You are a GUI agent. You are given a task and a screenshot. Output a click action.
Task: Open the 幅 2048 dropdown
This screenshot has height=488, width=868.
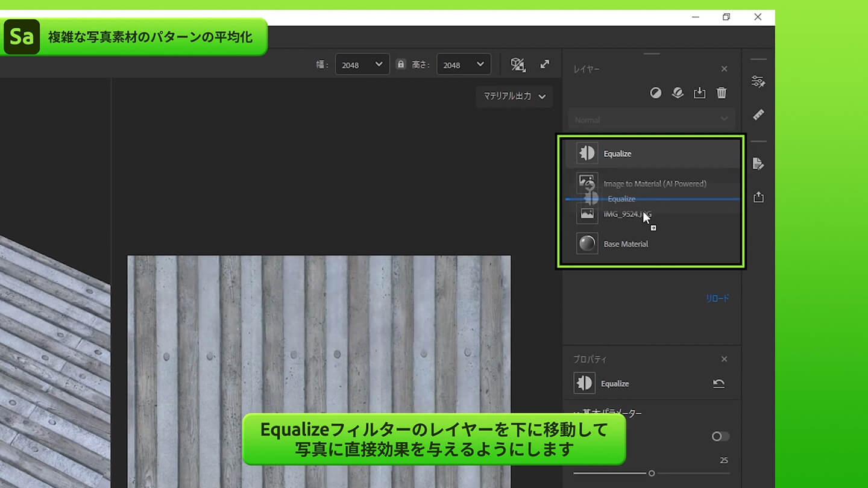click(x=362, y=64)
